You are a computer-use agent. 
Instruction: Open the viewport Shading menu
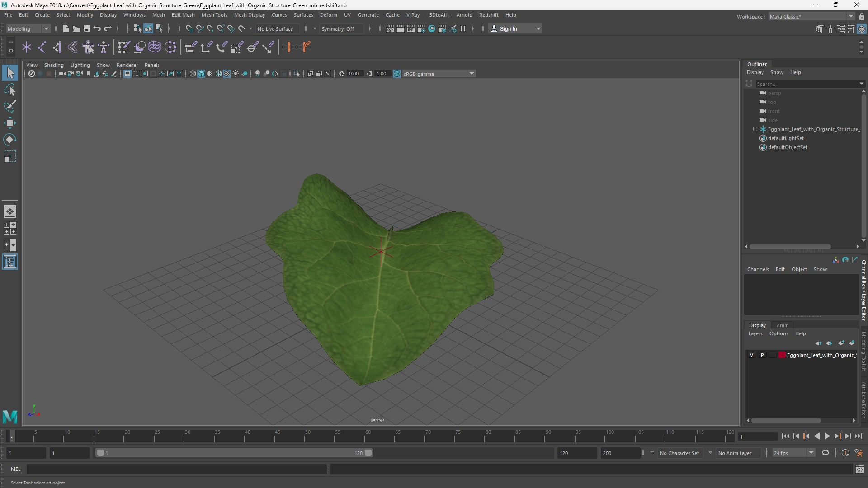[x=54, y=65]
